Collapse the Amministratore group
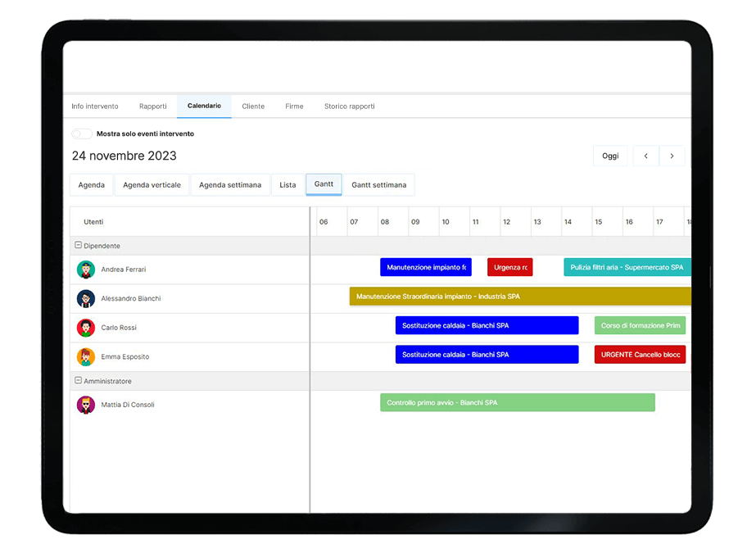 coord(79,381)
